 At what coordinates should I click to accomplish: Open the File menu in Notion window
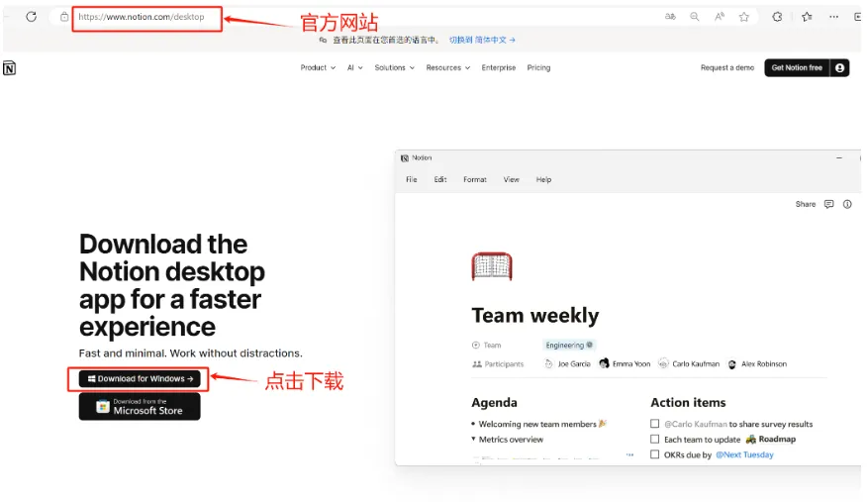[412, 179]
